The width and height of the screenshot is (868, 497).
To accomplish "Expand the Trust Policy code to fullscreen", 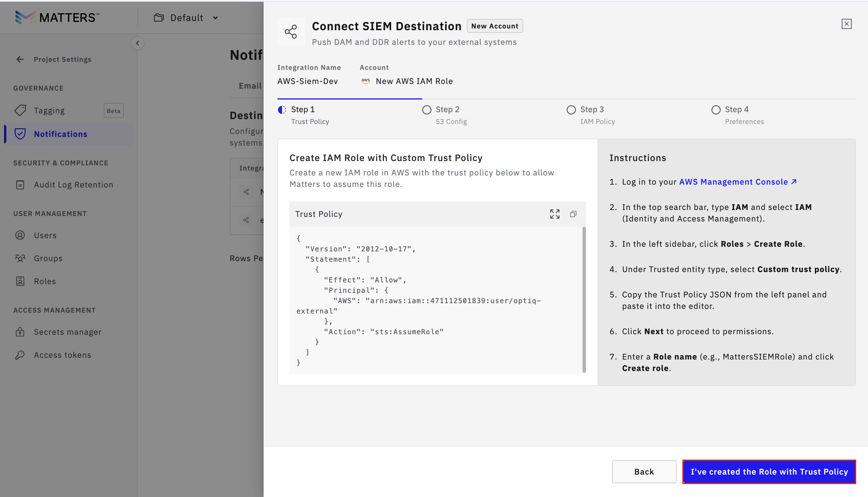I will point(555,214).
